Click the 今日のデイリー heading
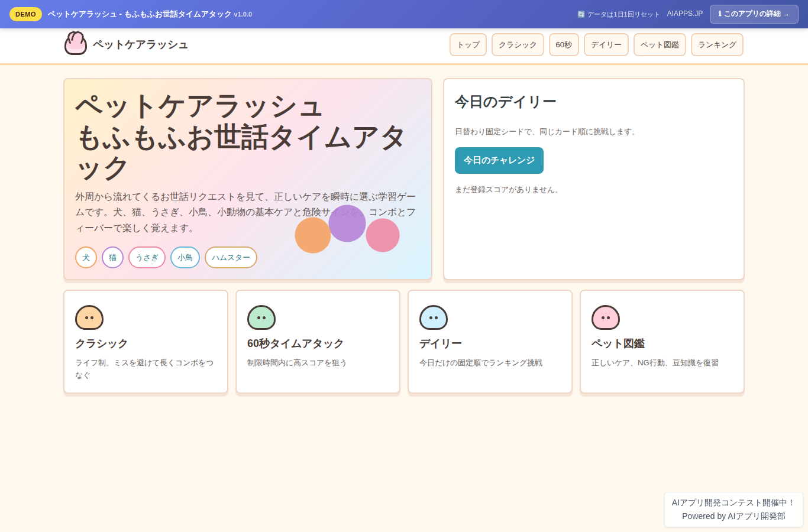Screen dimensions: 808x532 (506, 102)
